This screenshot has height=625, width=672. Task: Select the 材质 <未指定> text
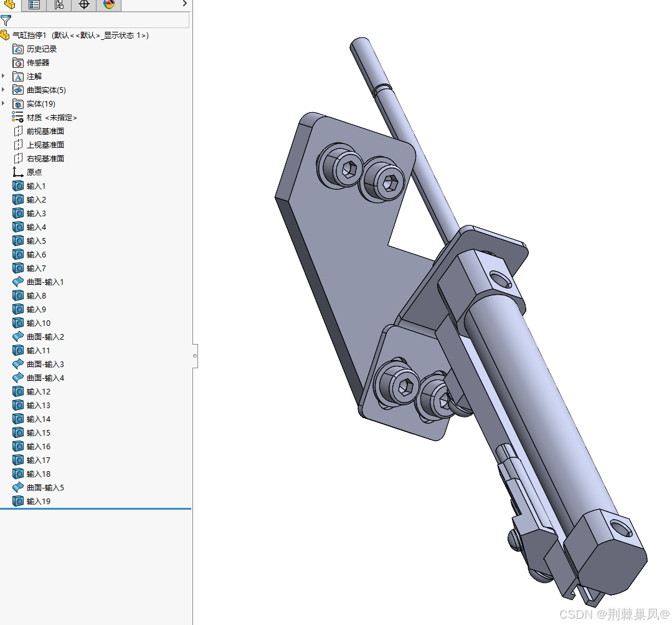click(x=52, y=117)
